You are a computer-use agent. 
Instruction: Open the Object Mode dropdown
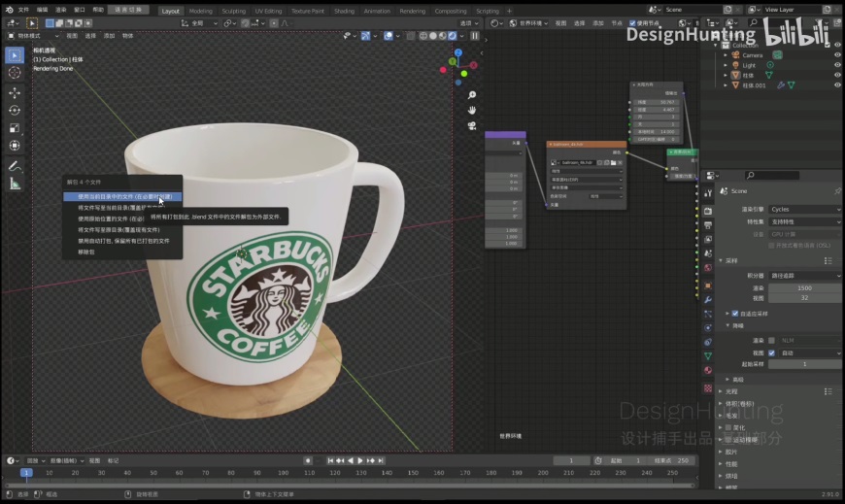tap(32, 36)
